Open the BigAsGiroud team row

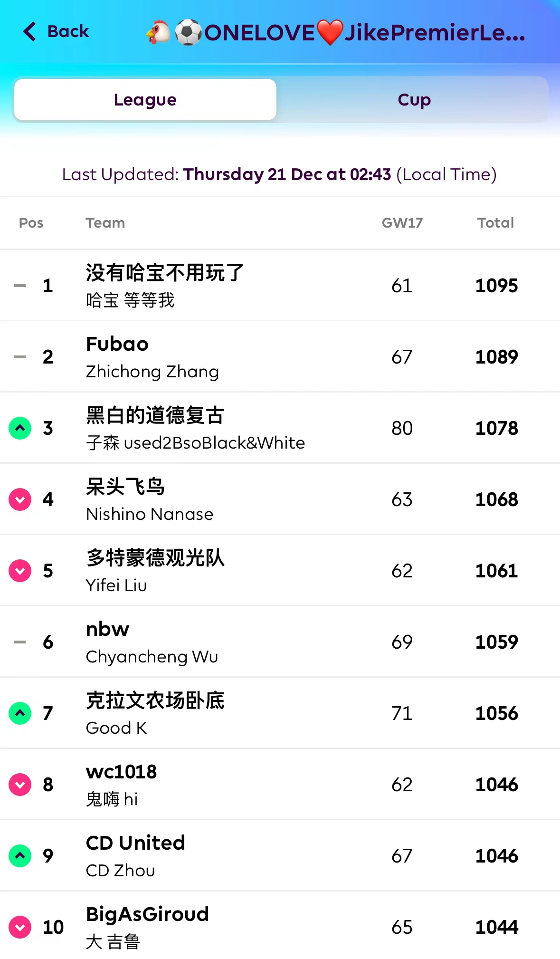coord(147,914)
